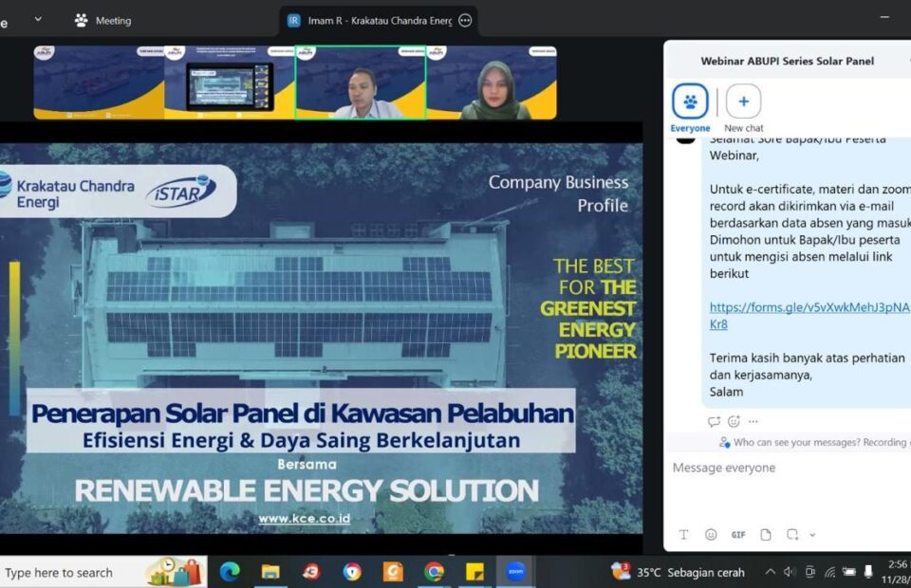Click the www.kce.co.id link on slide
This screenshot has height=588, width=911.
[305, 519]
